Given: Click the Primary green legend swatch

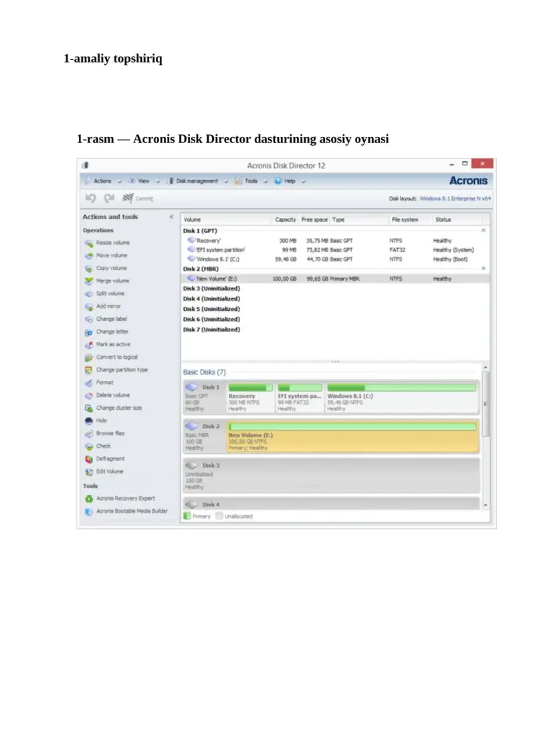Looking at the screenshot, I should tap(187, 516).
